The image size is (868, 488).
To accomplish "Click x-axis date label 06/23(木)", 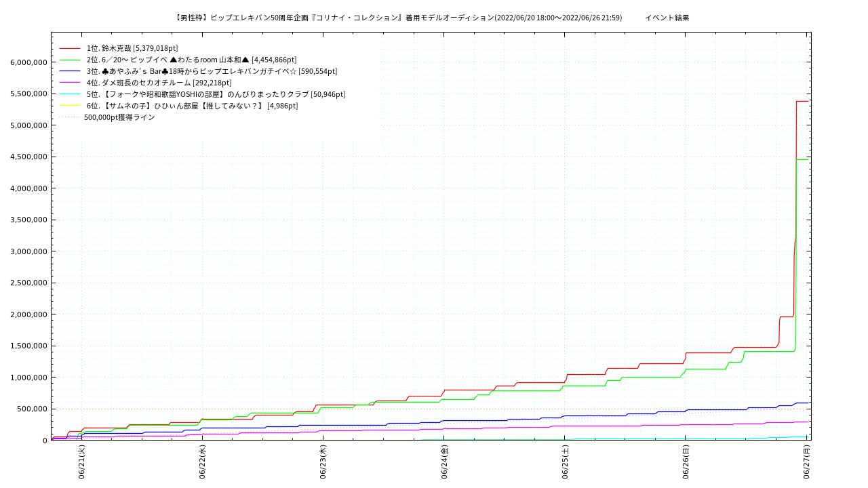I will click(x=323, y=462).
